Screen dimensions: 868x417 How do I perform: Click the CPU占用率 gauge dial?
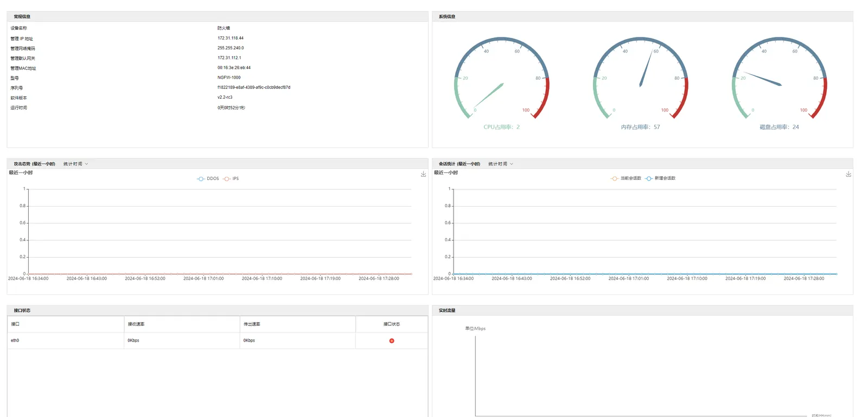[x=502, y=79]
